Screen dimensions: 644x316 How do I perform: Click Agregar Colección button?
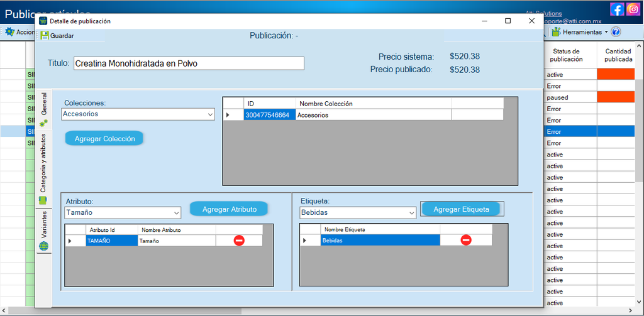(x=104, y=139)
